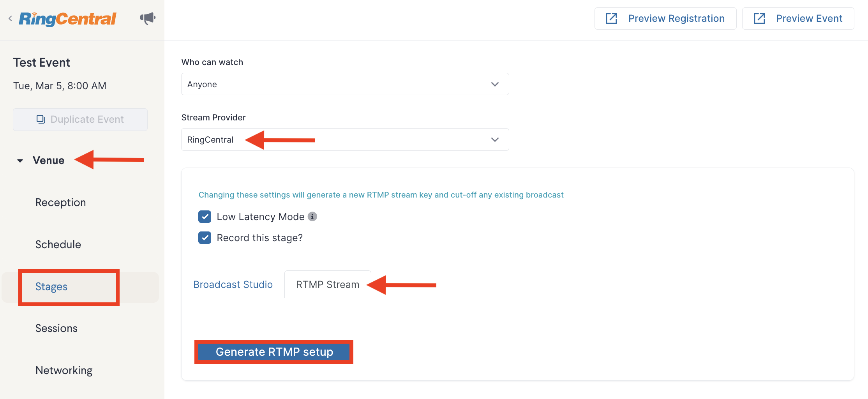Click the RingCentral logo
This screenshot has width=868, height=399.
pos(67,18)
